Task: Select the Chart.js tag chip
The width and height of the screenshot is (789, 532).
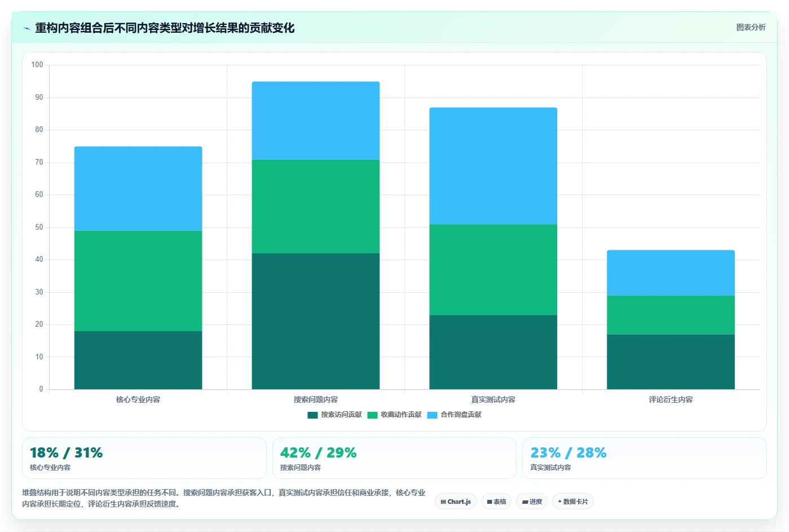Action: pos(456,502)
